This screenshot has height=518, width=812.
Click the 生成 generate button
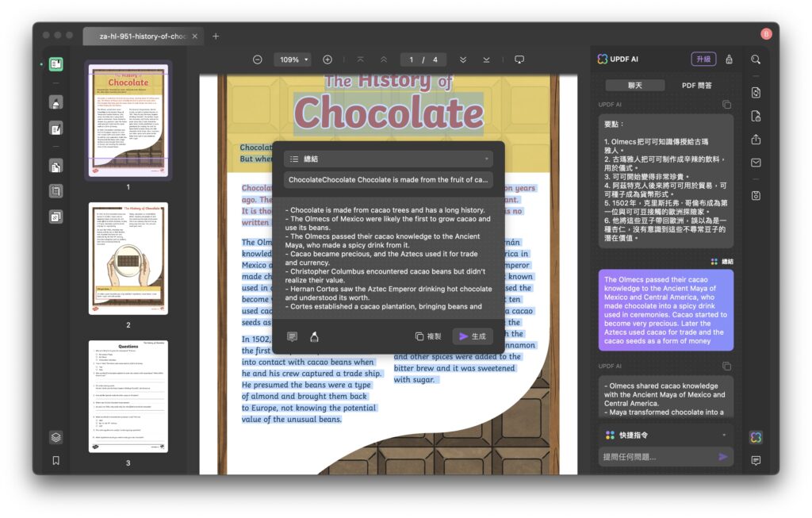pos(473,336)
